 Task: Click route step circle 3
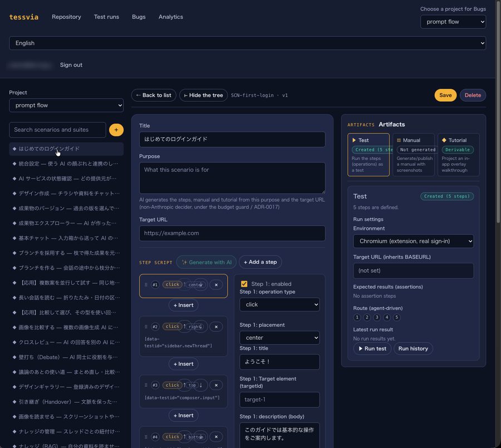[377, 317]
